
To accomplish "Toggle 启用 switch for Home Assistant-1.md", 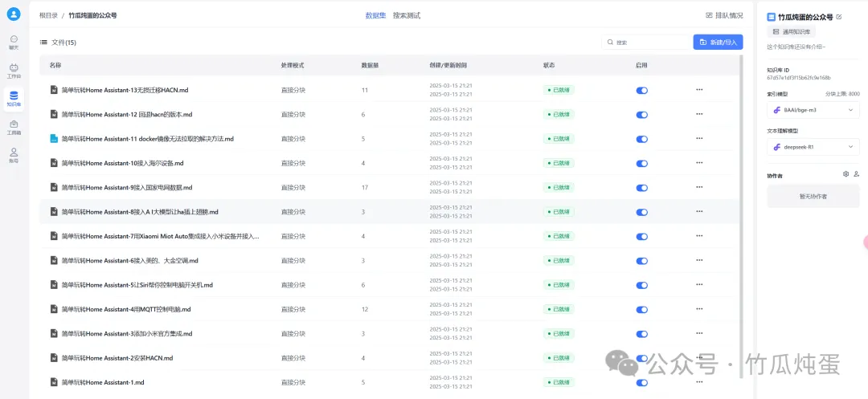I will (641, 382).
